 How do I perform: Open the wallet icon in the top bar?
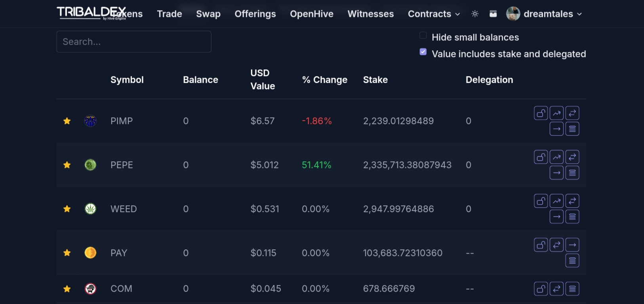[493, 14]
